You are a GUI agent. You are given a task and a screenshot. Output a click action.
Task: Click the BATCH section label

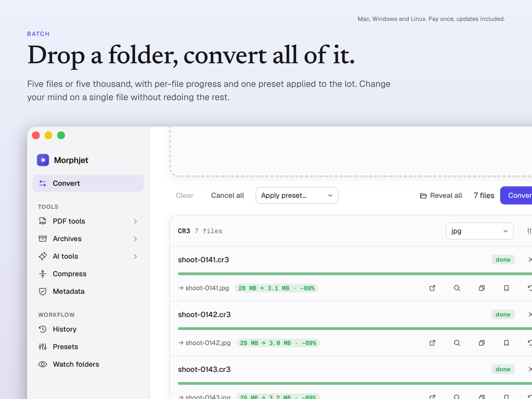38,34
